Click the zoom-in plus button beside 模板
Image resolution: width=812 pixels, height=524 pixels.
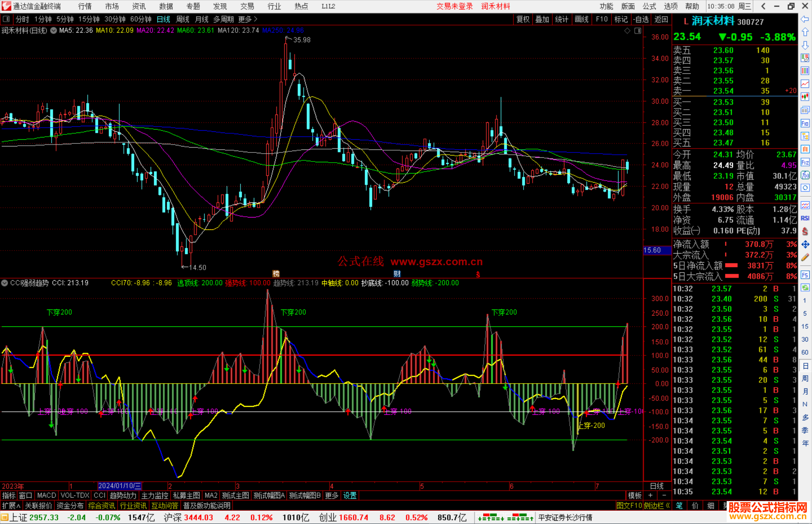[x=650, y=495]
